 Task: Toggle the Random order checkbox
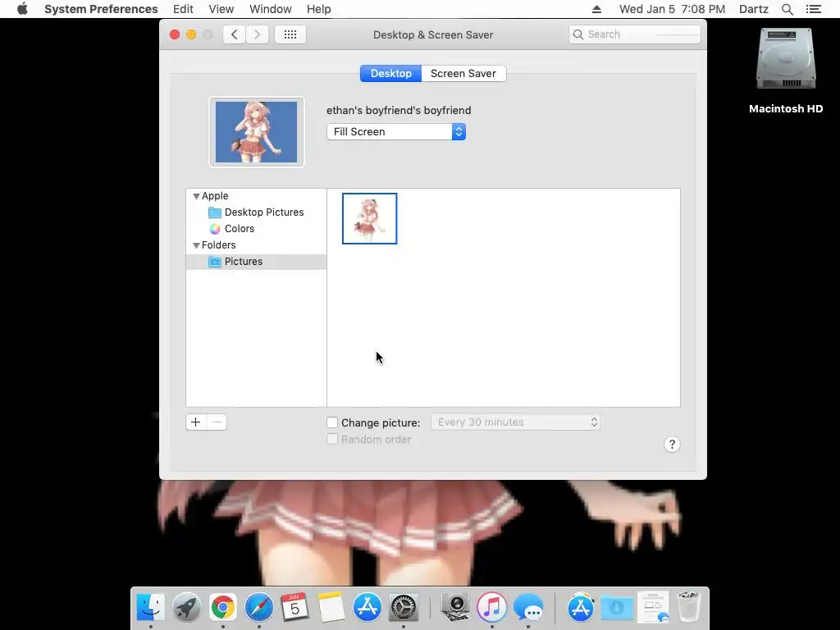point(332,440)
